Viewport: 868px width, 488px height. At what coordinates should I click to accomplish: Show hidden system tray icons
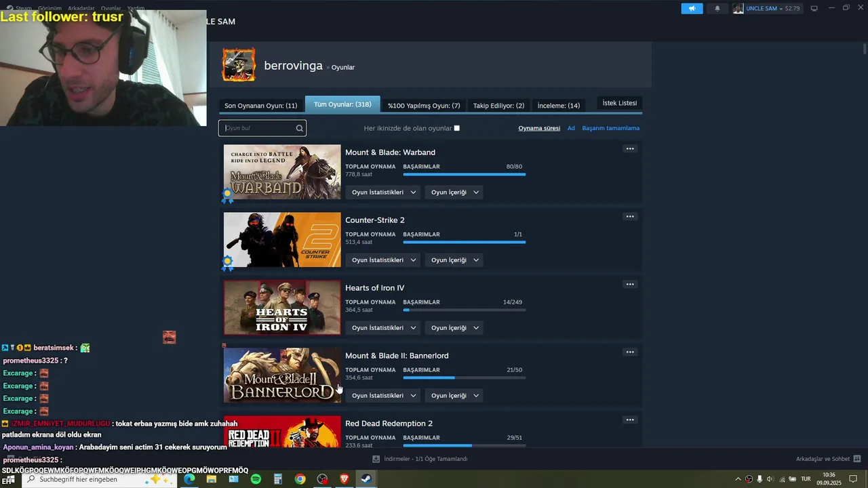(738, 479)
